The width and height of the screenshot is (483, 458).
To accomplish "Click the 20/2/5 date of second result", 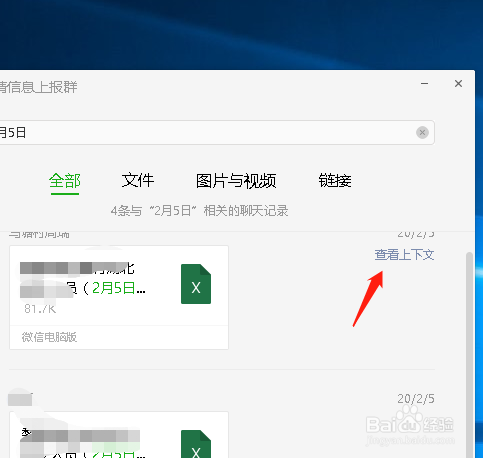I will [416, 399].
